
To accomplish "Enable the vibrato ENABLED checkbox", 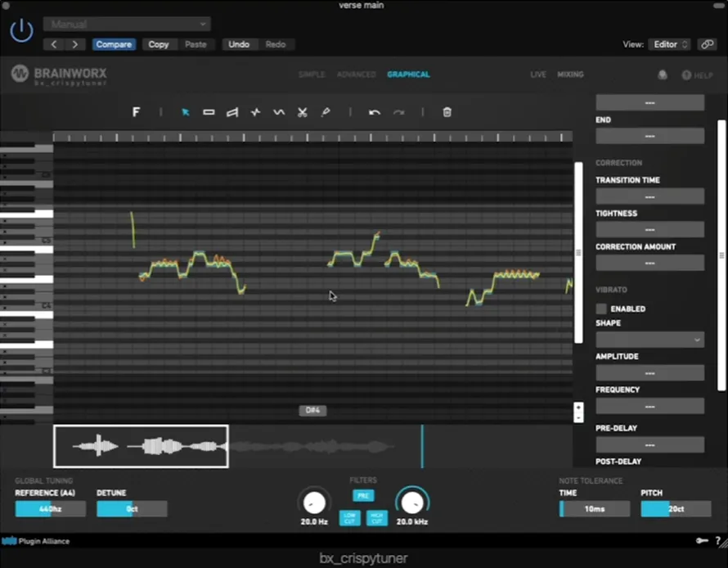I will click(601, 309).
